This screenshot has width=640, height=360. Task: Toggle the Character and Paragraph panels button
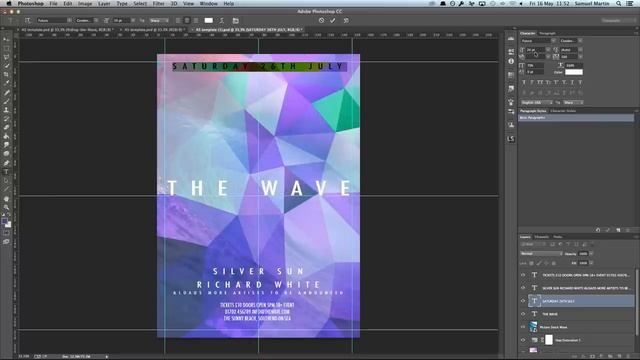point(236,20)
